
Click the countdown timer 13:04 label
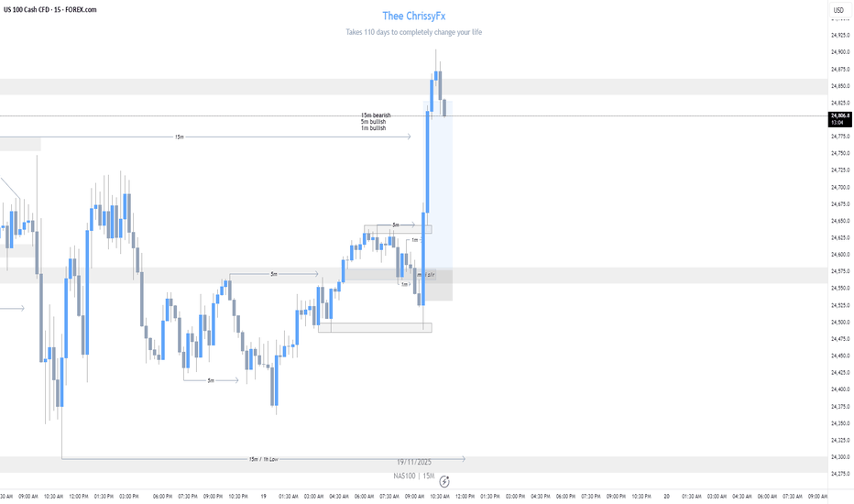click(839, 123)
